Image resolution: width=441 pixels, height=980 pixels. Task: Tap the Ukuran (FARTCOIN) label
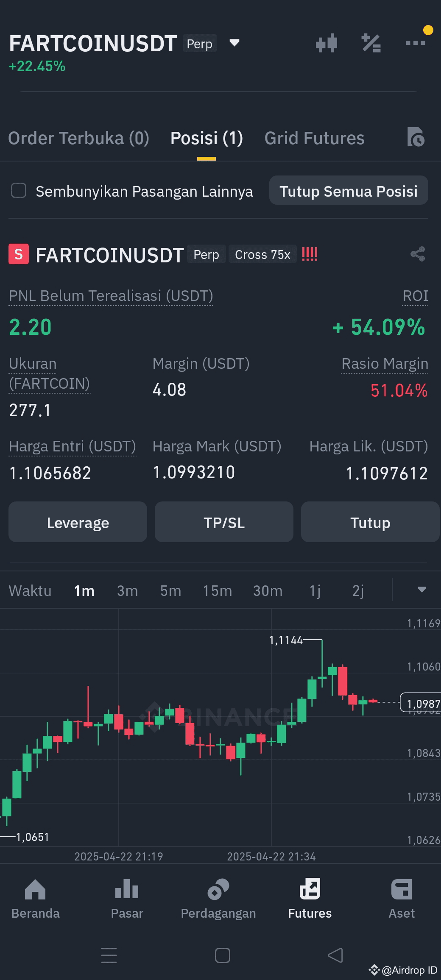[50, 373]
